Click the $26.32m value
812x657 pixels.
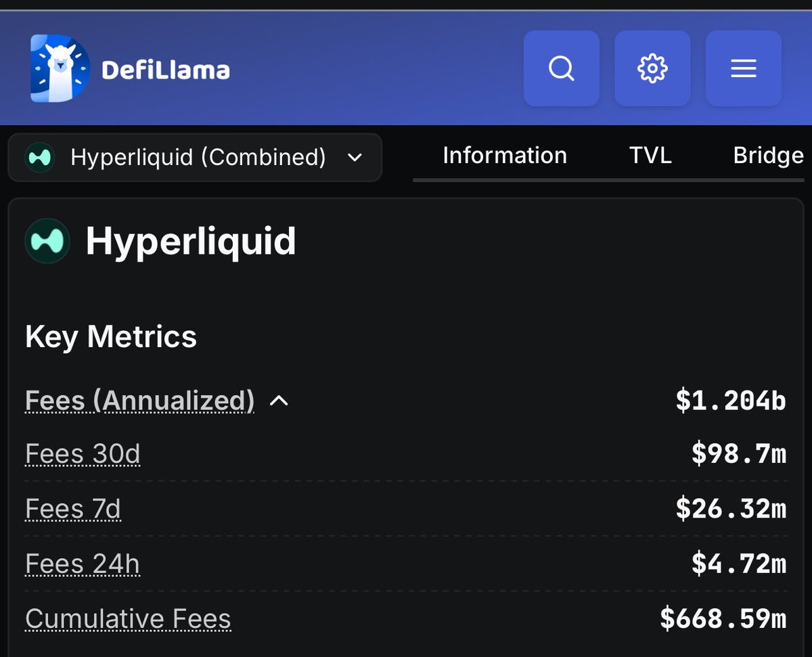click(731, 509)
